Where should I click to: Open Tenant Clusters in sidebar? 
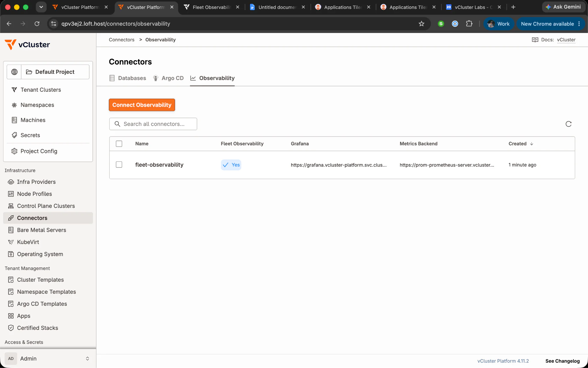point(40,90)
